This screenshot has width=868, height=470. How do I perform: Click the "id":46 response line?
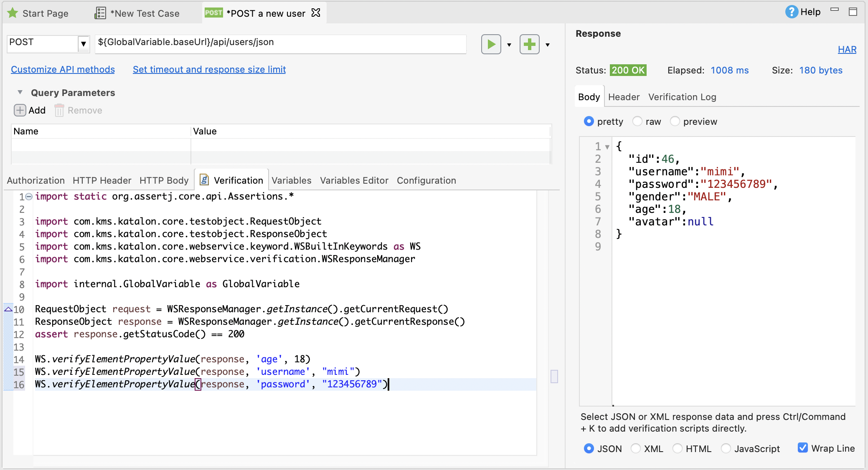click(x=654, y=159)
